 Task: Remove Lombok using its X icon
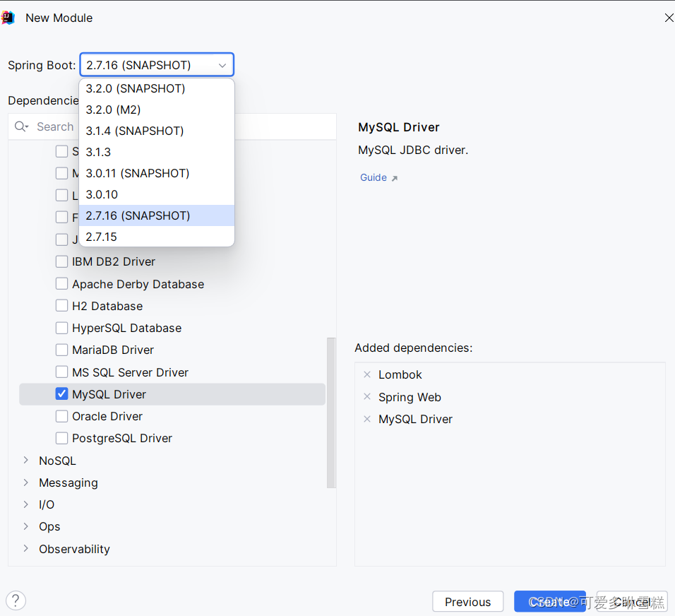(366, 374)
